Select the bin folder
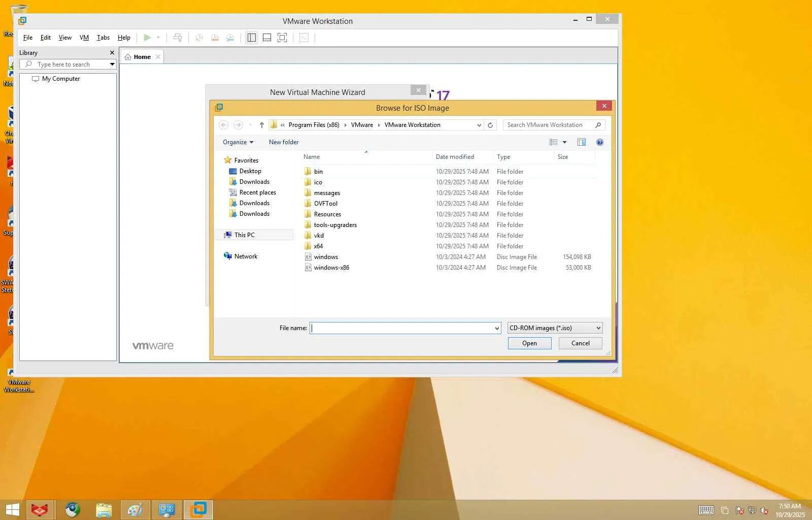This screenshot has height=520, width=812. [318, 172]
